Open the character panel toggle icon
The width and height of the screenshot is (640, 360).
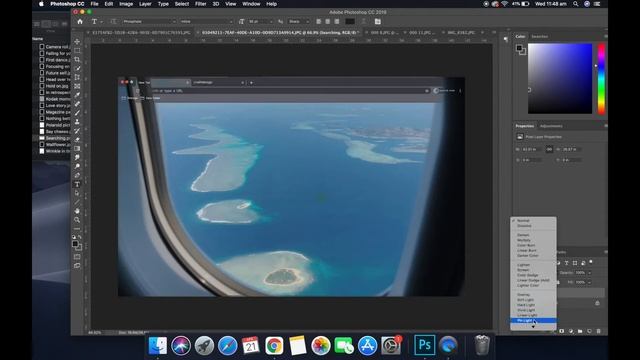click(x=378, y=22)
